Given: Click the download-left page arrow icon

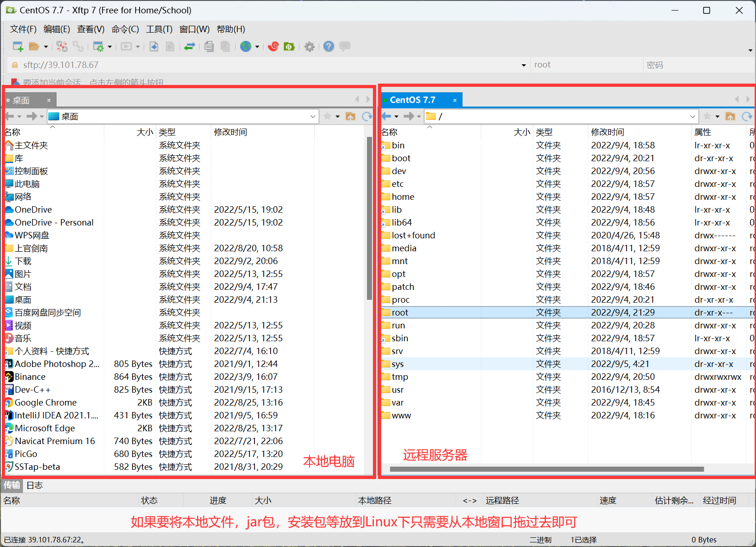Looking at the screenshot, I should 154,46.
